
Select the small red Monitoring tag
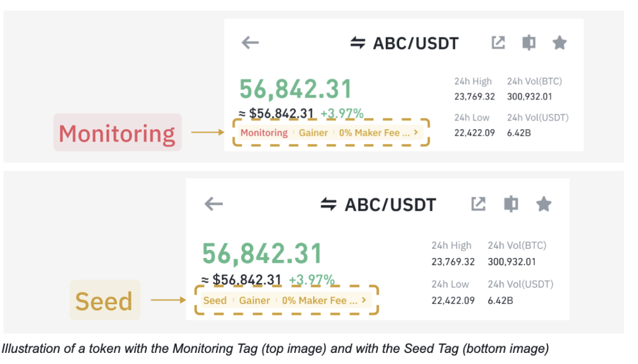pyautogui.click(x=264, y=133)
